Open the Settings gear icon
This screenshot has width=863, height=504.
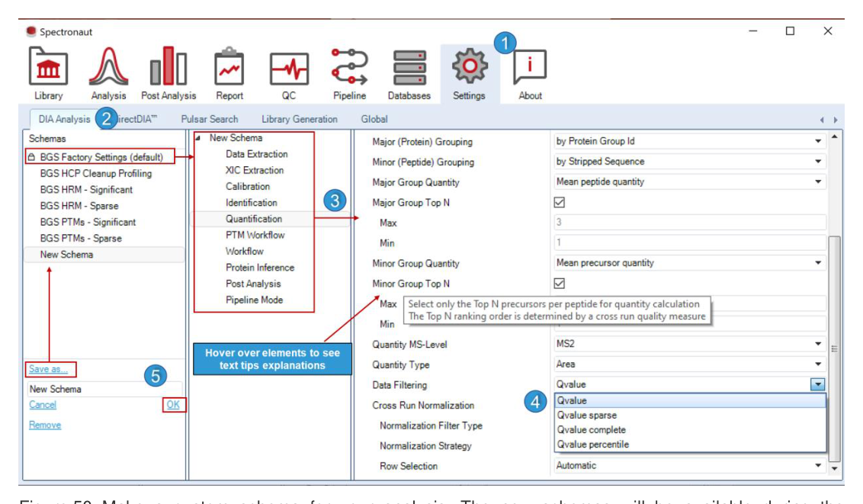tap(470, 66)
